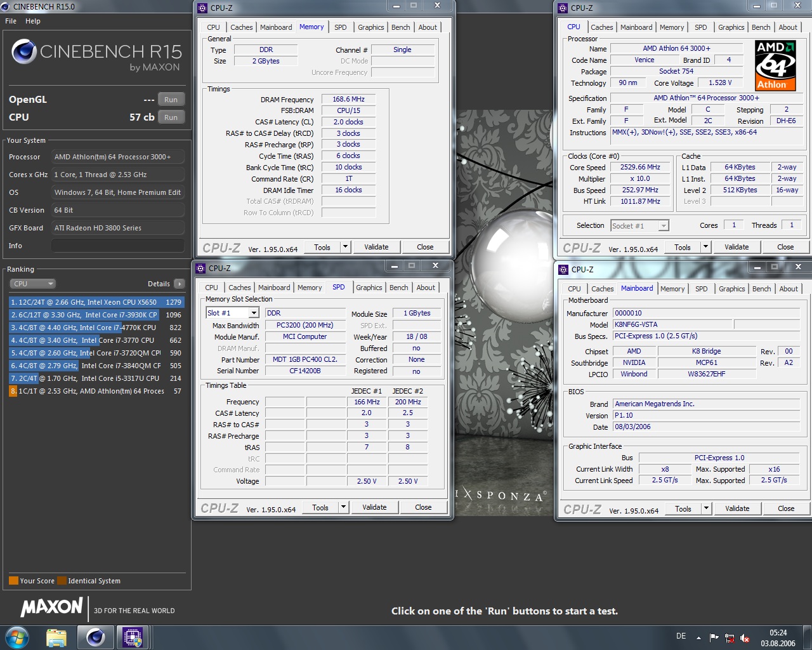Select ranking row Intel Xeon X5650
Image resolution: width=812 pixels, height=650 pixels.
(x=96, y=302)
